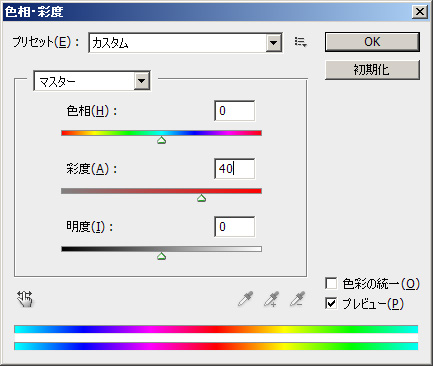Click the 彩度 saturation slider handle

(x=201, y=198)
